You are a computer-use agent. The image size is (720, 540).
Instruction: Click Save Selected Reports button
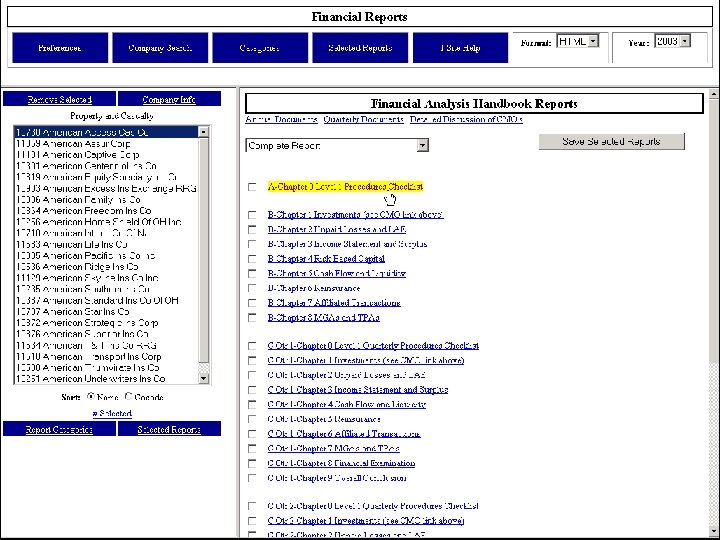[612, 141]
